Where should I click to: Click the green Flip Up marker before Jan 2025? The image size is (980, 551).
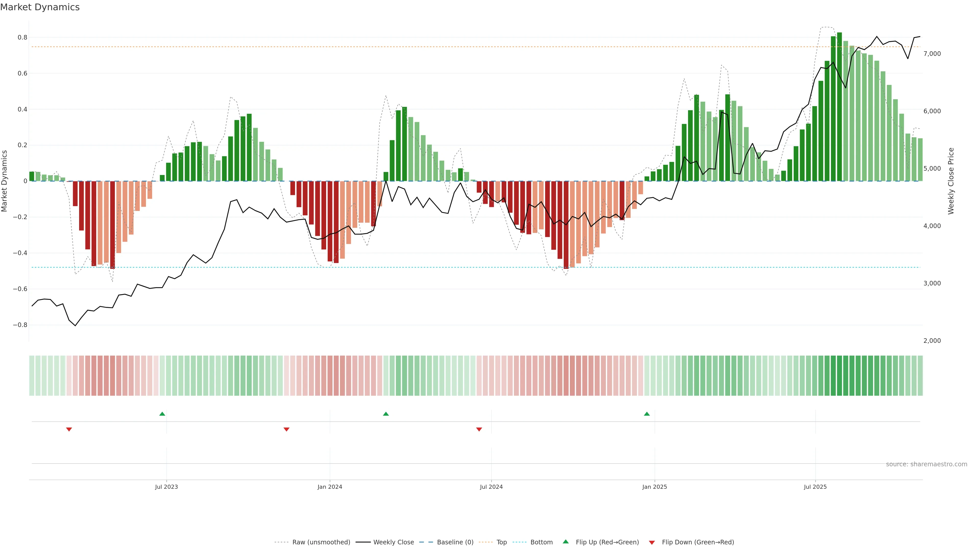point(647,414)
